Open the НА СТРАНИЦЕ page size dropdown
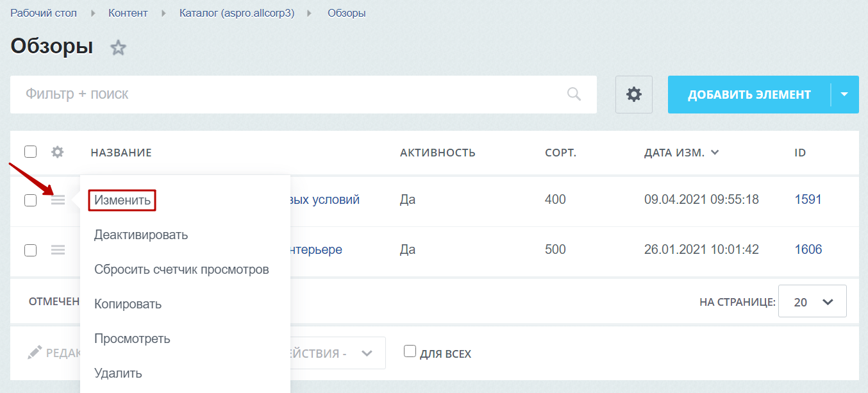Screen dimensions: 868x393 pyautogui.click(x=812, y=301)
